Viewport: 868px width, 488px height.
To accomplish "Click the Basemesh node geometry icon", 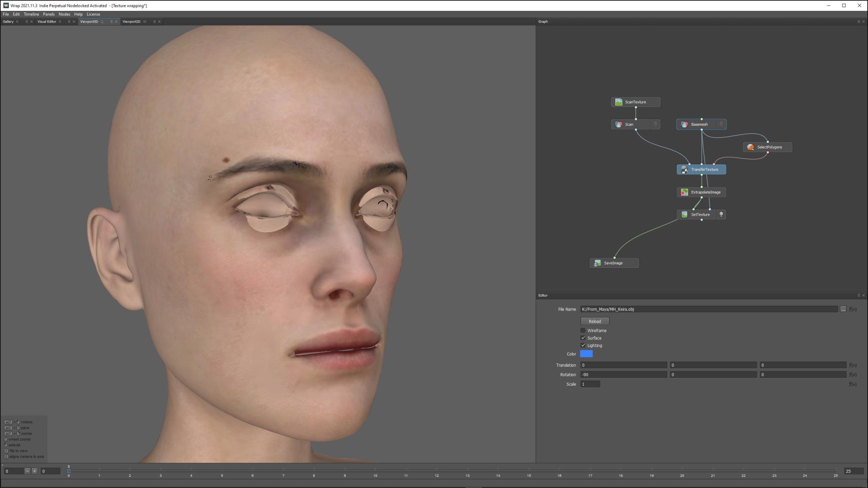I will [x=684, y=124].
